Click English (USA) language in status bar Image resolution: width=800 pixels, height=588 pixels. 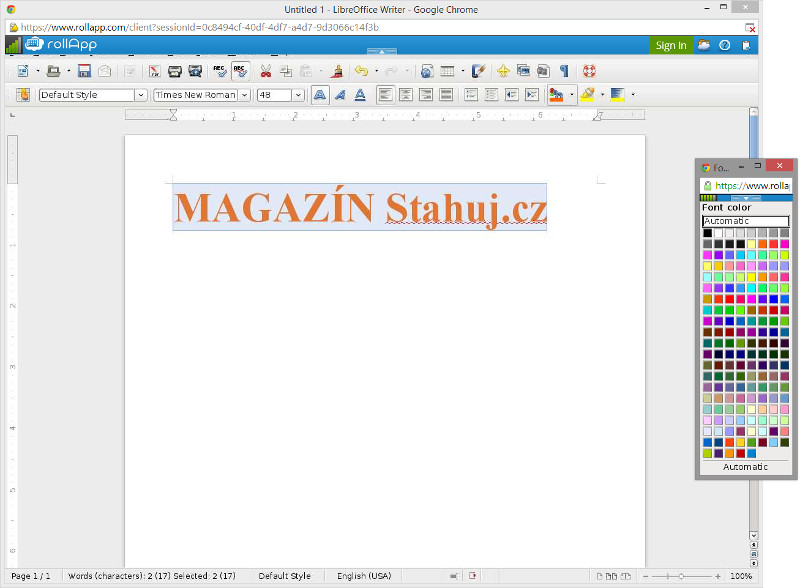coord(364,576)
